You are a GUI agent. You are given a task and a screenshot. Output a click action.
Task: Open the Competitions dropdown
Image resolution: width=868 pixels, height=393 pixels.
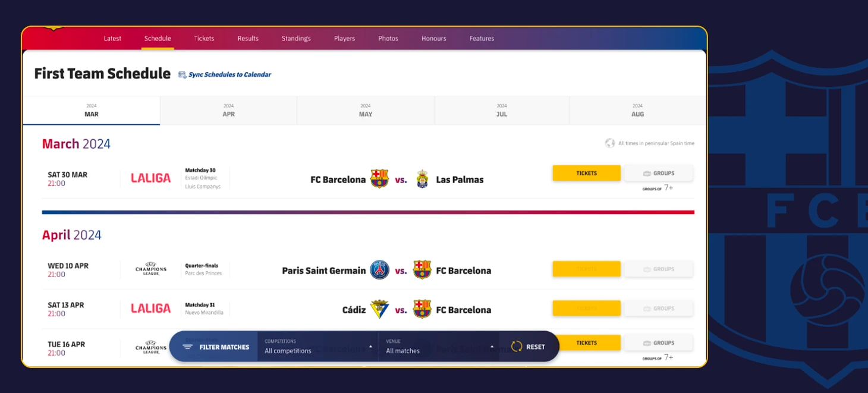[318, 347]
